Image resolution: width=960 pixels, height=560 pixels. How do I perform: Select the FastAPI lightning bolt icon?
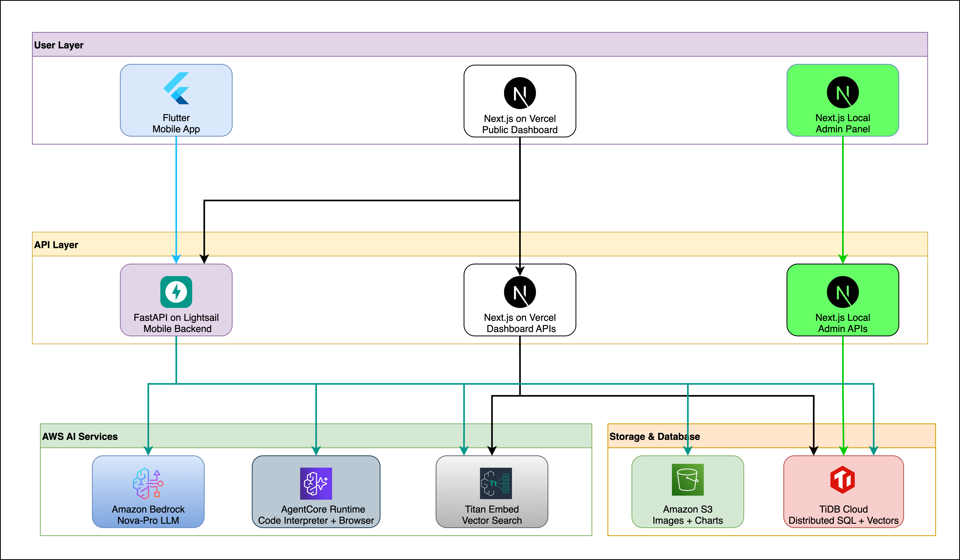(176, 292)
